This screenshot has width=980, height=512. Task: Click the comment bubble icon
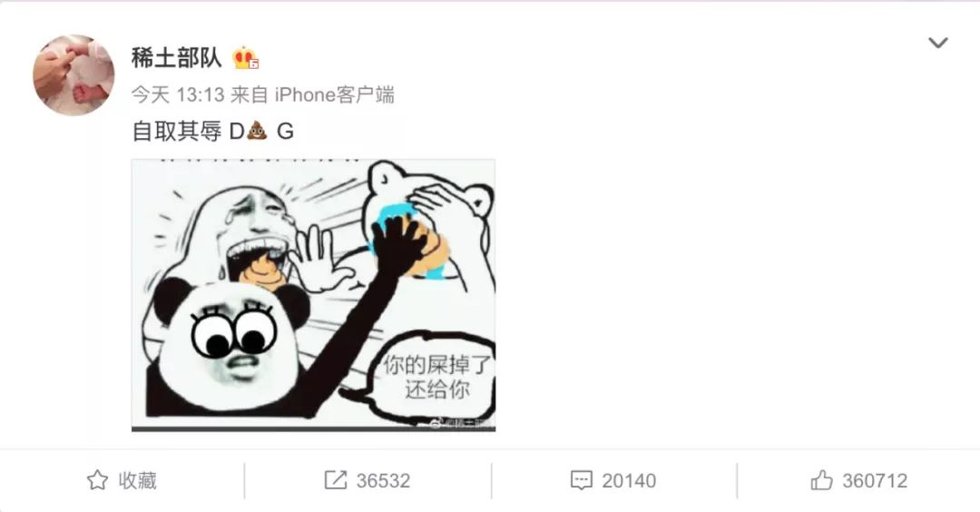[582, 480]
